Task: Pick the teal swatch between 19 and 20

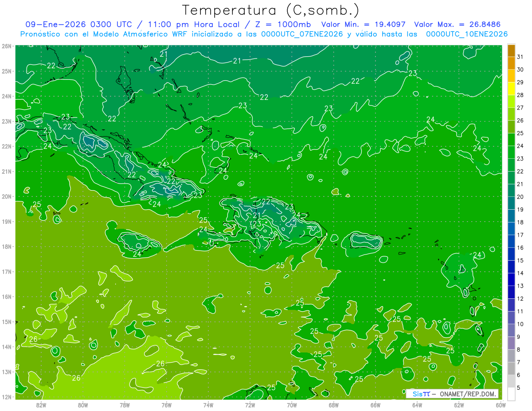Action: click(511, 204)
